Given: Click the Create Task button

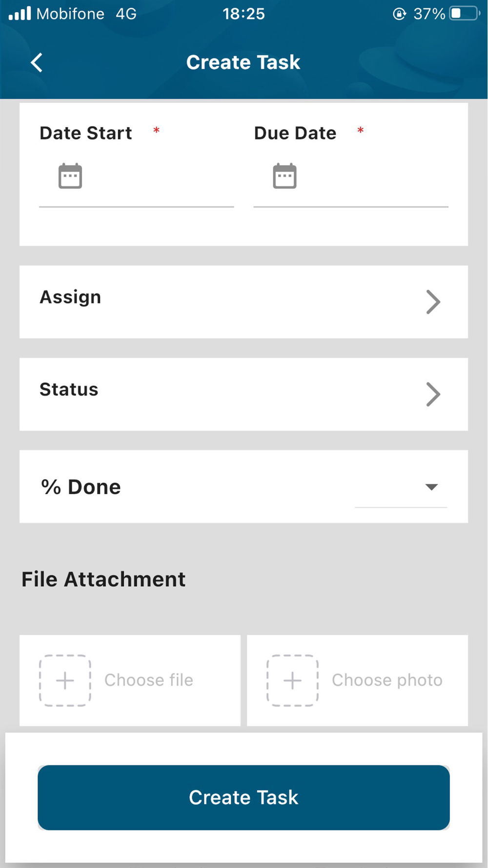Looking at the screenshot, I should (x=244, y=797).
